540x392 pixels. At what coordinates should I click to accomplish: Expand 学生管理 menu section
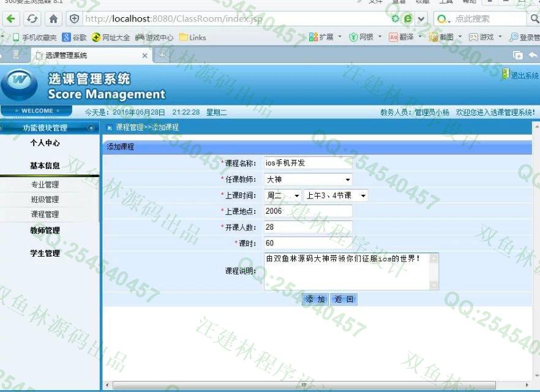click(45, 253)
